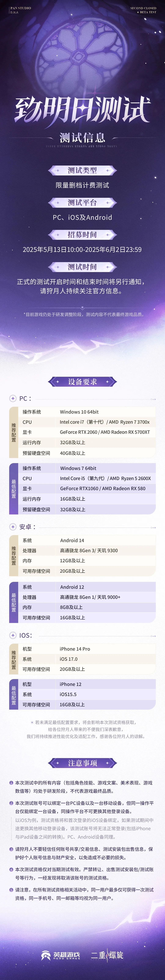Click the 测试类型 header banner
Viewport: 165px width, 980px height.
82,170
